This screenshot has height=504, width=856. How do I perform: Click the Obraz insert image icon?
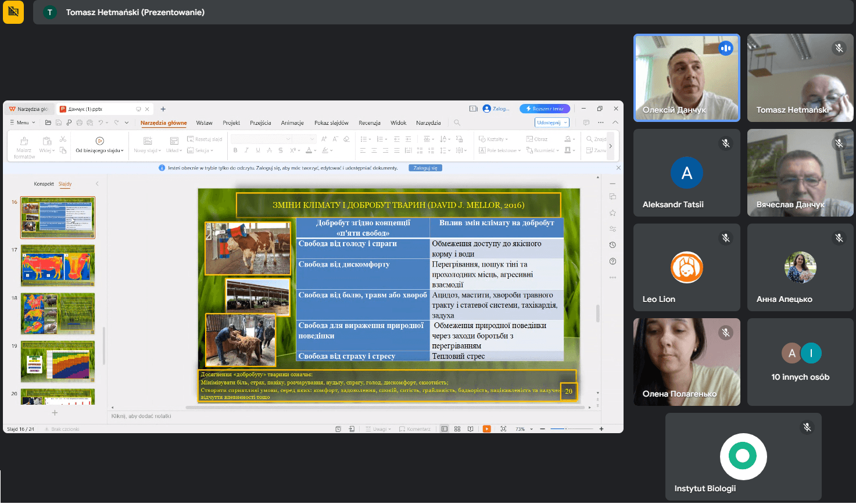(x=529, y=139)
